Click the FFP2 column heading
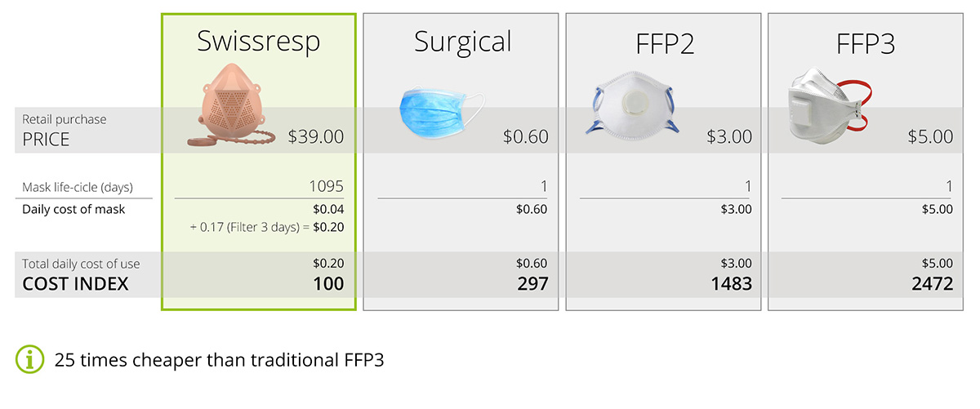This screenshot has width=980, height=409. [664, 43]
